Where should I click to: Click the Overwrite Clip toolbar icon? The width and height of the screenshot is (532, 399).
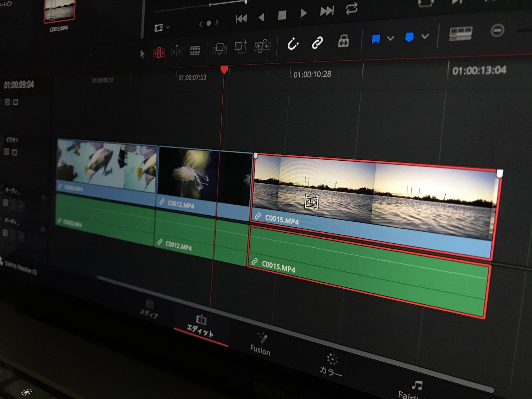pos(240,47)
